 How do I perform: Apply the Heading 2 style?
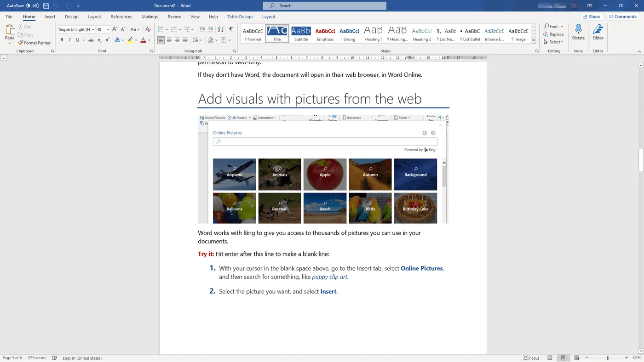421,34
